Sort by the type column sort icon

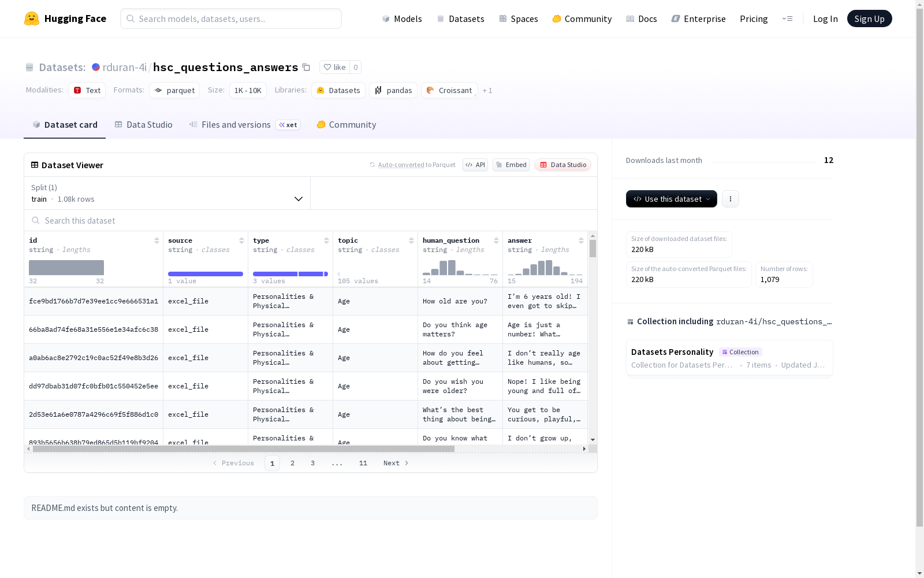point(326,240)
